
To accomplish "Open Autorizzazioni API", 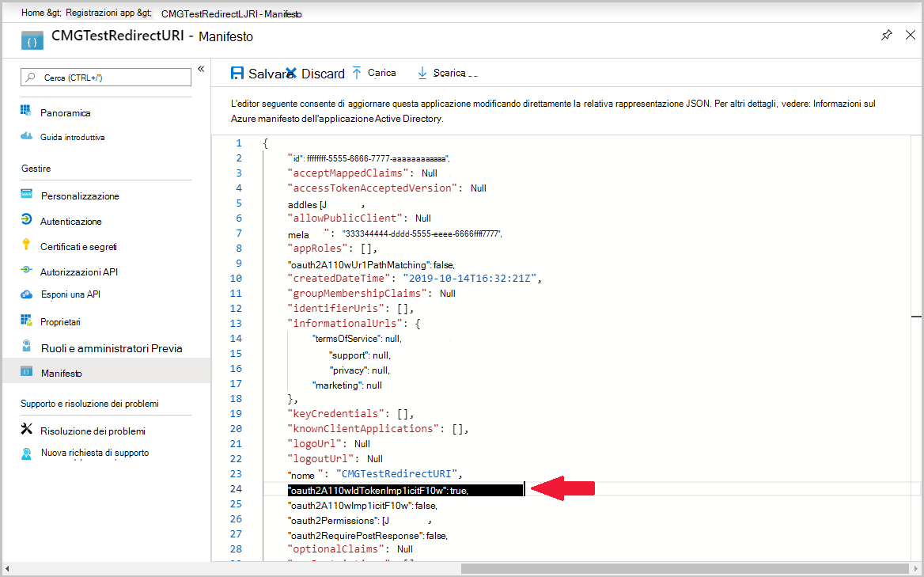I will click(79, 271).
